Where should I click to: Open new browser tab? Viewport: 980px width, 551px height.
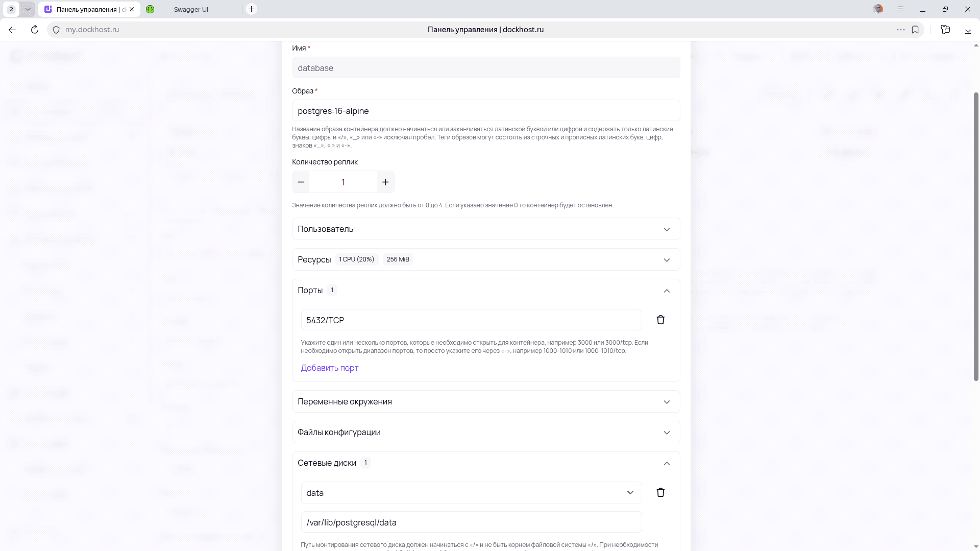click(x=251, y=9)
